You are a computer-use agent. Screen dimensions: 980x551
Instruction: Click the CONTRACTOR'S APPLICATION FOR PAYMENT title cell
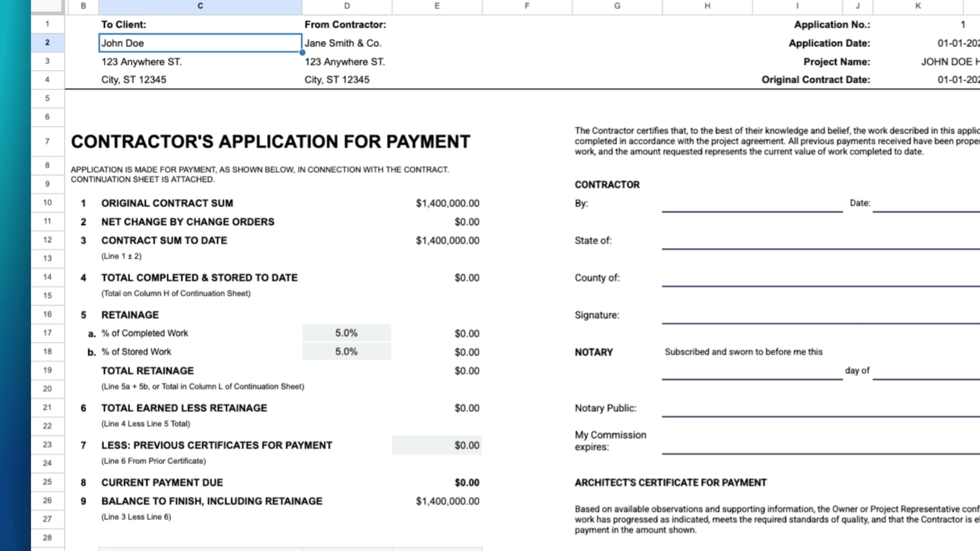tap(270, 142)
